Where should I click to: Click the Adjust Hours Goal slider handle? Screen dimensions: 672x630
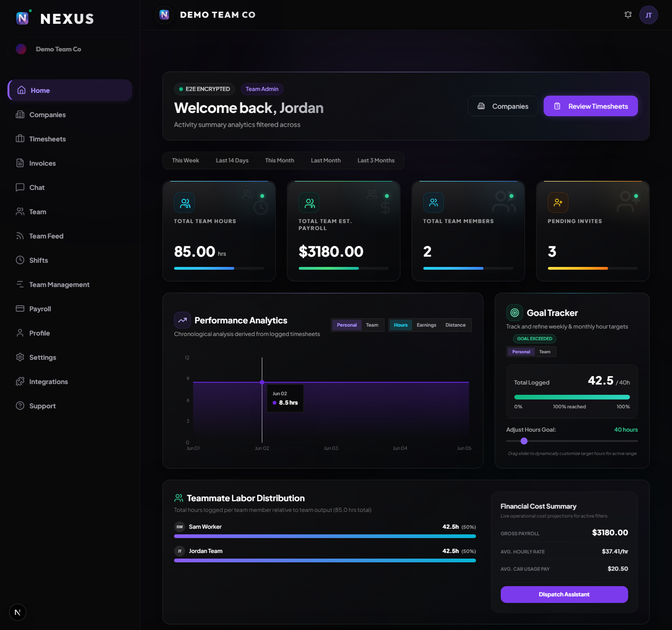pos(524,441)
